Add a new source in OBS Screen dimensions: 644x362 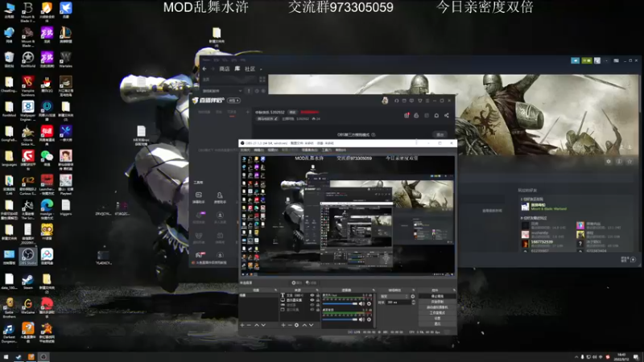pyautogui.click(x=283, y=325)
